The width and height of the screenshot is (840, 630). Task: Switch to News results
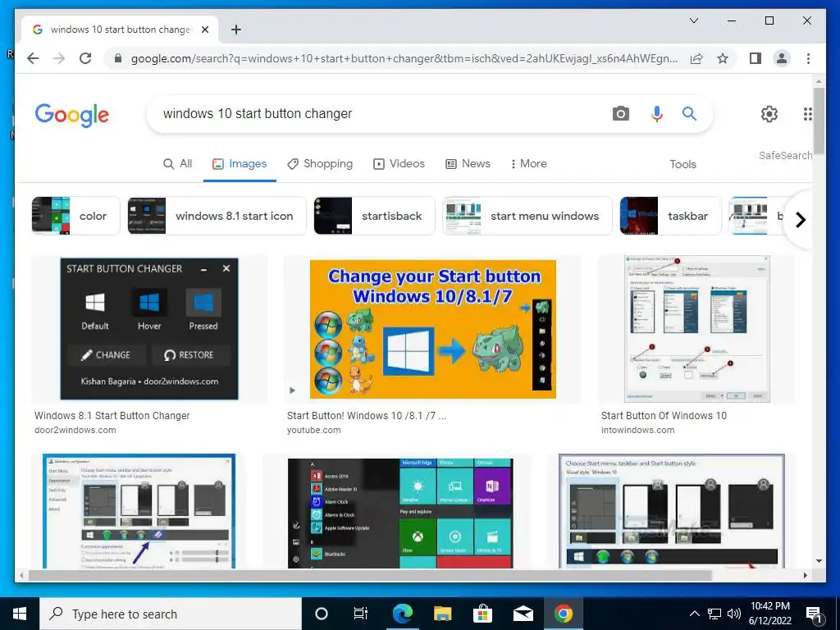(468, 164)
